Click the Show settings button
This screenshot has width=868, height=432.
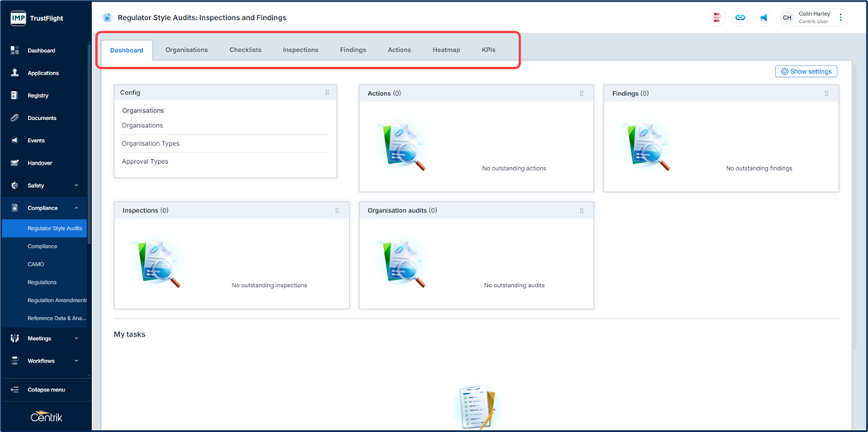pos(806,71)
